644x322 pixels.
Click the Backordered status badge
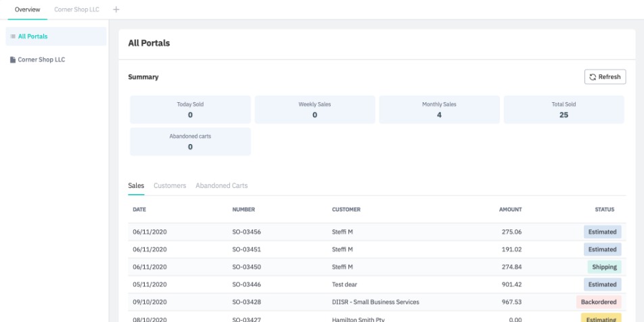point(599,302)
